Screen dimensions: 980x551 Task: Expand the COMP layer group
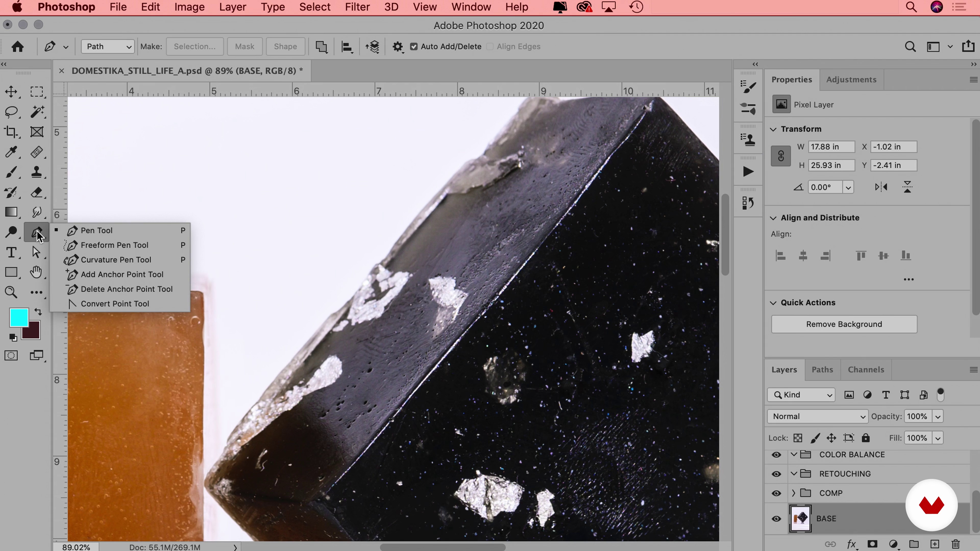click(794, 493)
